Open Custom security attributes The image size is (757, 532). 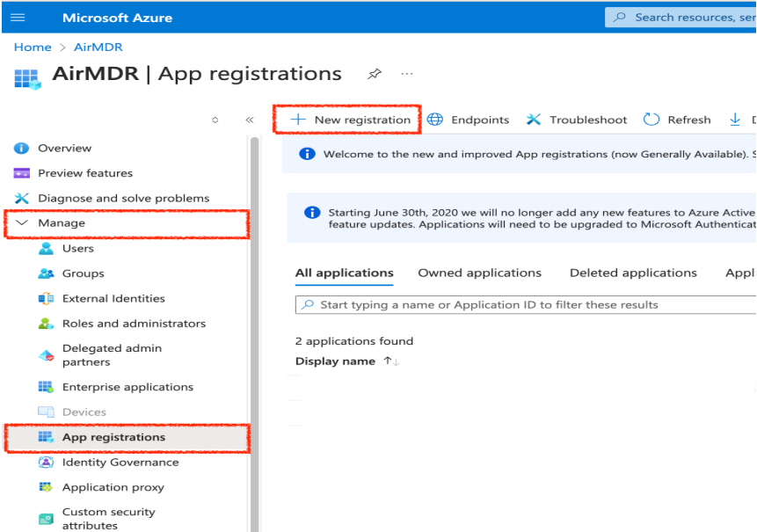[x=109, y=519]
